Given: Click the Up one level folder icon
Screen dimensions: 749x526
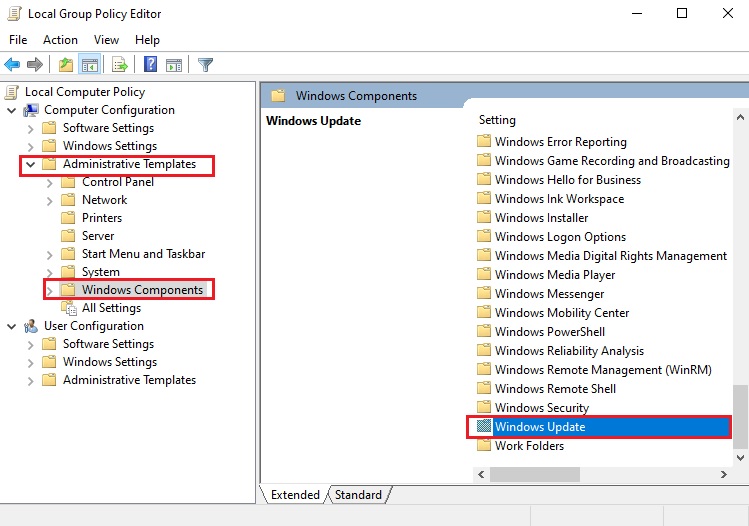Looking at the screenshot, I should (66, 64).
